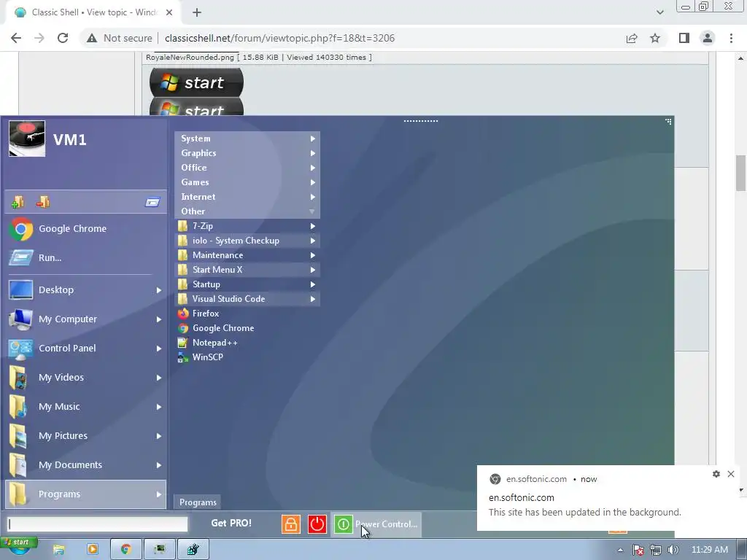Reload the Classic Shell page
747x560 pixels.
[63, 38]
